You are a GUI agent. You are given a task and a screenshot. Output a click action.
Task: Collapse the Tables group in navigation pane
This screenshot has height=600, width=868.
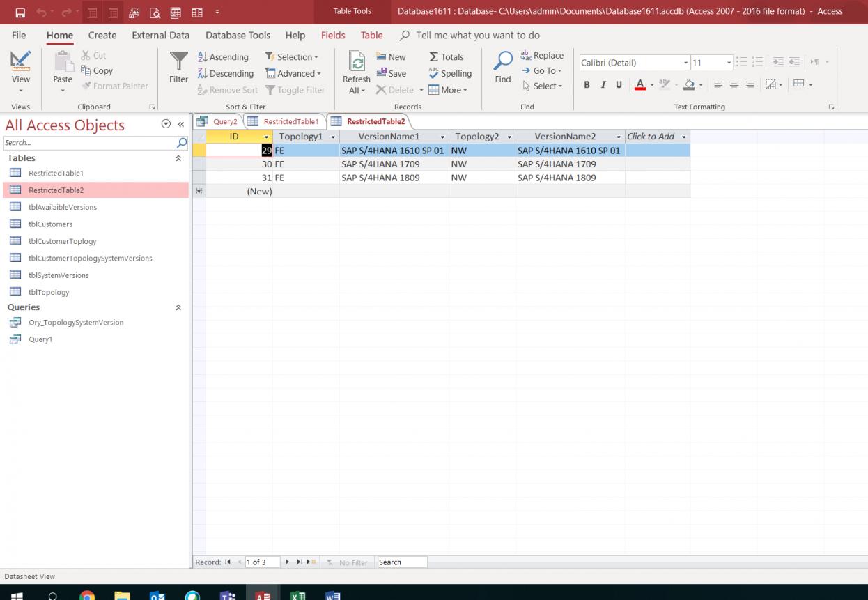(x=178, y=158)
